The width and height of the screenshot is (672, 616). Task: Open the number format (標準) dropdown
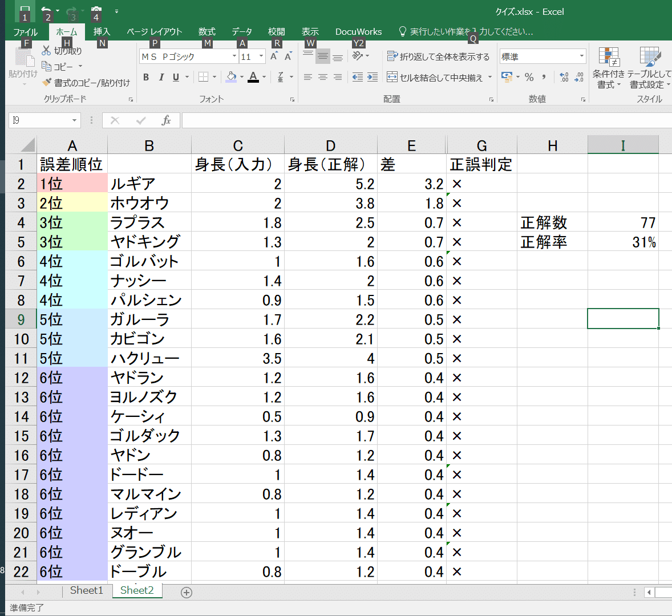click(x=581, y=56)
